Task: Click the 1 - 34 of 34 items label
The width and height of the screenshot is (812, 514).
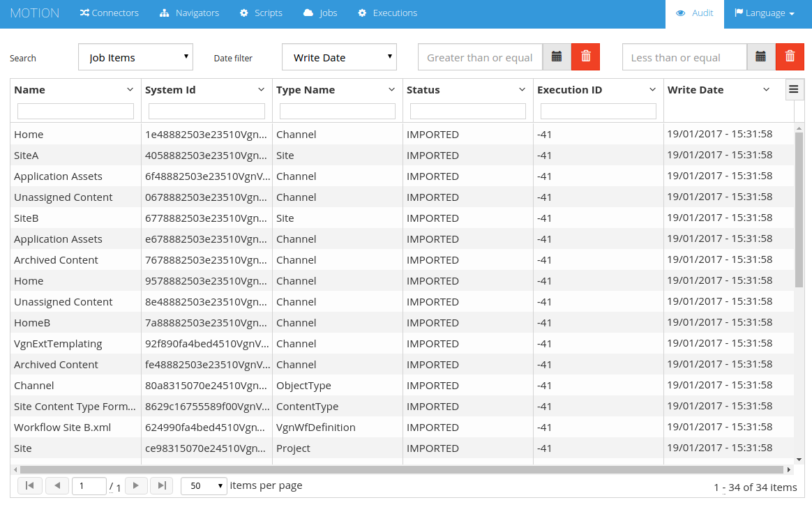Action: pos(755,487)
